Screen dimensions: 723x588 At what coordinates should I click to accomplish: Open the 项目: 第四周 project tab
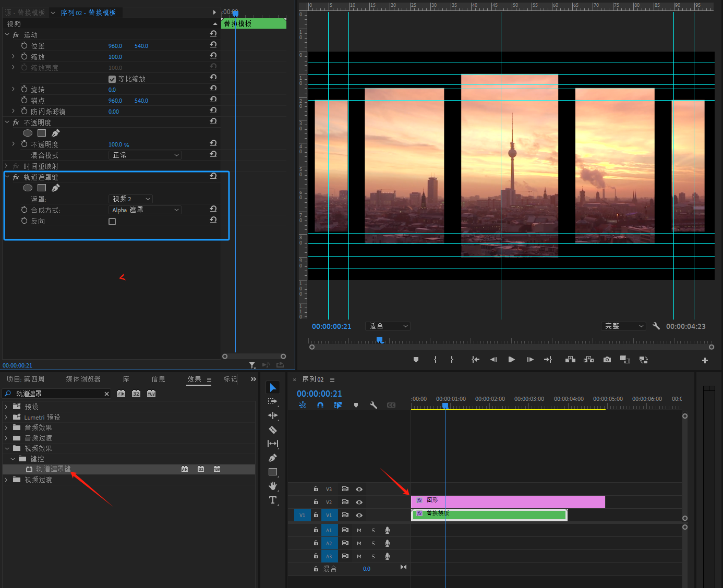(x=25, y=379)
